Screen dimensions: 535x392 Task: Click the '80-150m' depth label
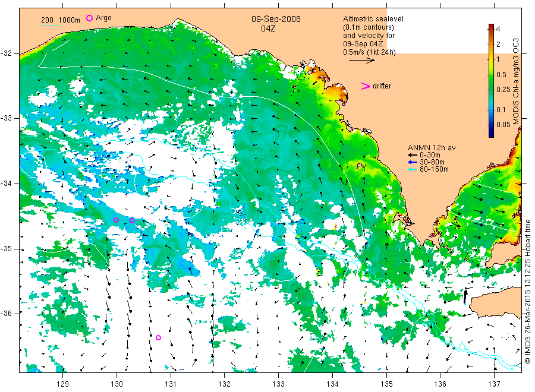[x=434, y=169]
